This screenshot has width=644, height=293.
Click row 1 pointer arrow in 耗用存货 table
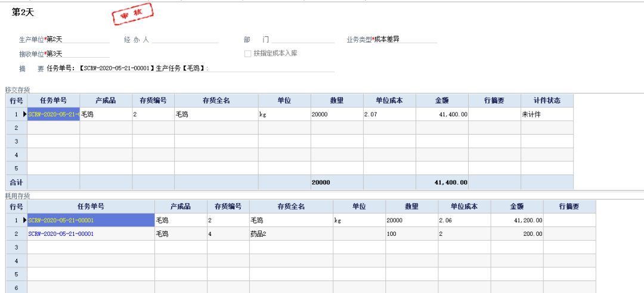click(x=24, y=220)
